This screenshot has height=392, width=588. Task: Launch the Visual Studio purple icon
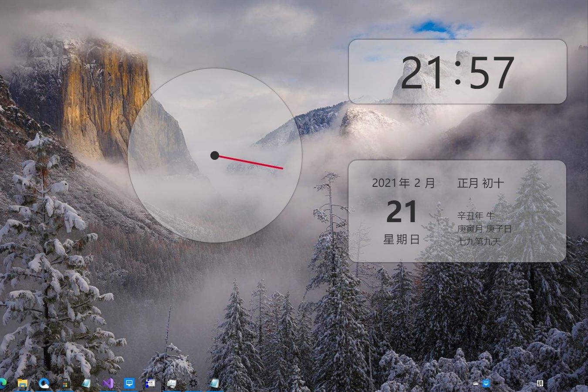click(108, 383)
